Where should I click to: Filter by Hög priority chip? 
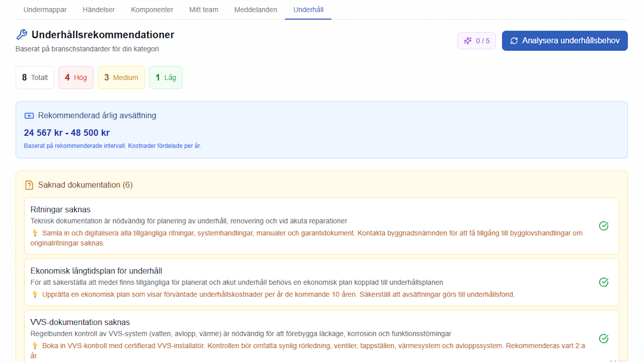pyautogui.click(x=76, y=77)
